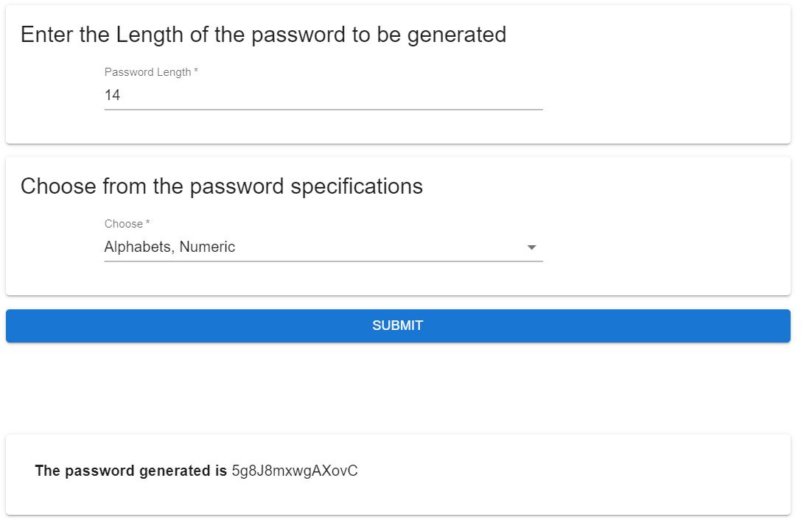Click "The password generated is" bold label

pos(131,471)
